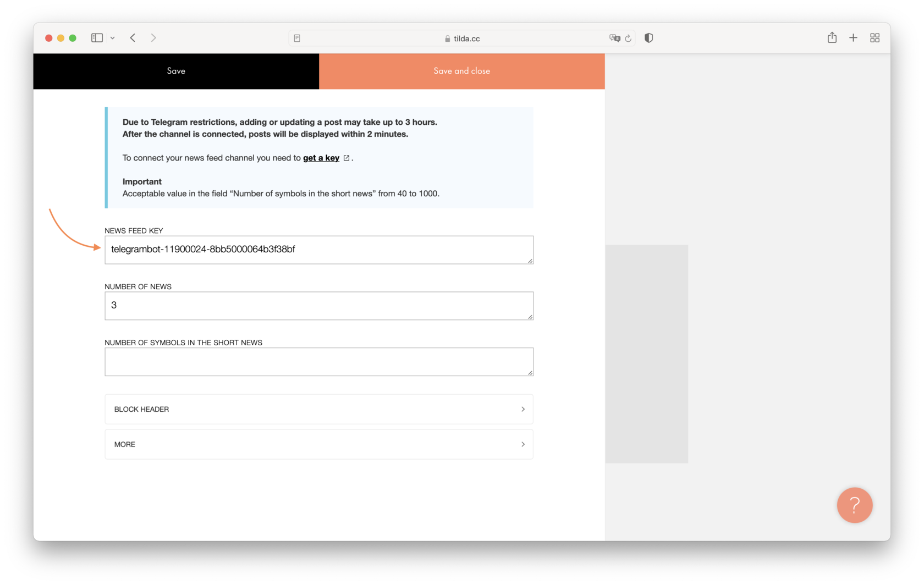Open the get a key link
Screen dimensions: 924x585
tap(321, 158)
